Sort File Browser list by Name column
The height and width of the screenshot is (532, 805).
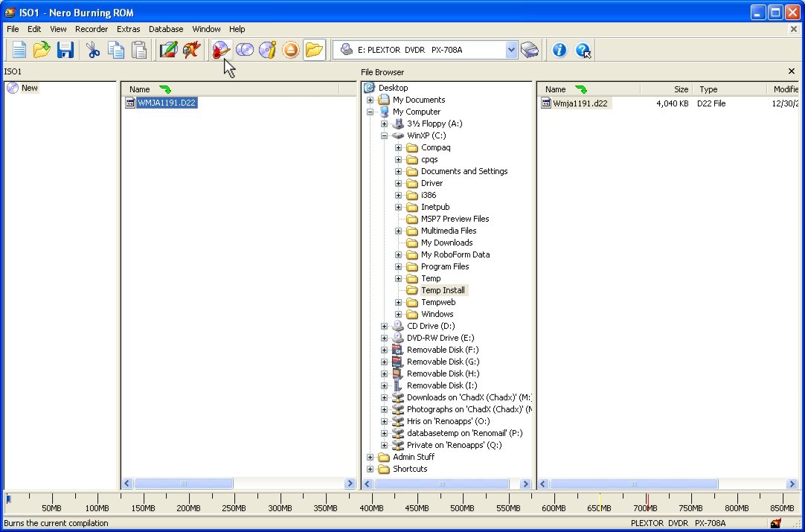[x=588, y=89]
